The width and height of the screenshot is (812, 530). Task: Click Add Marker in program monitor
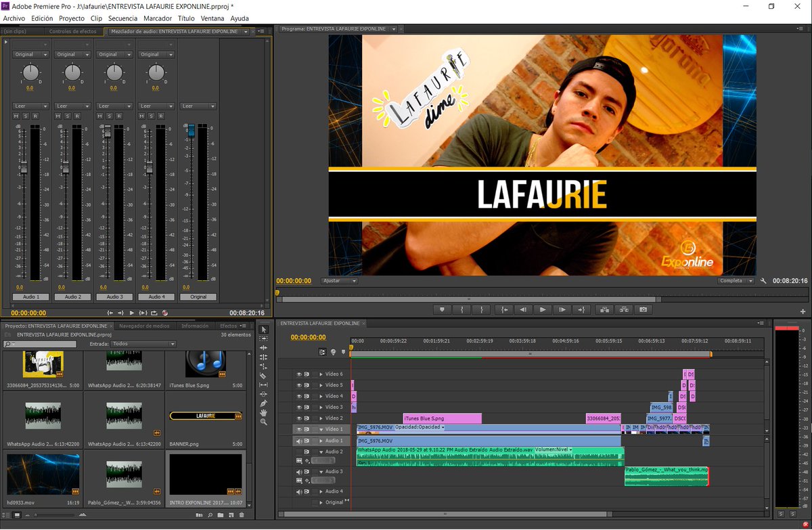pyautogui.click(x=442, y=309)
